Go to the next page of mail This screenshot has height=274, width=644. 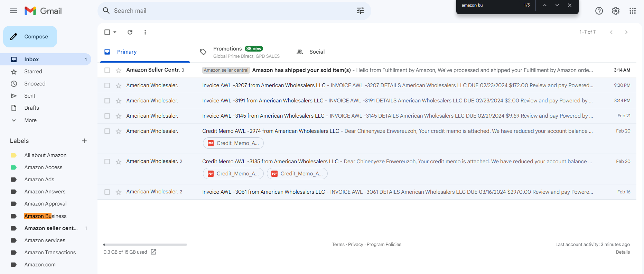[626, 32]
